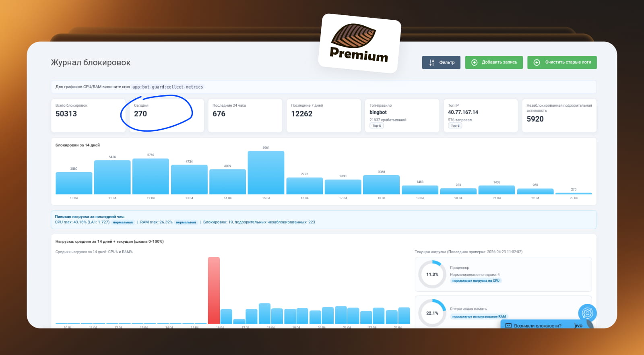The image size is (644, 355).
Task: Click the plus icon on Добавить запись
Action: point(474,62)
